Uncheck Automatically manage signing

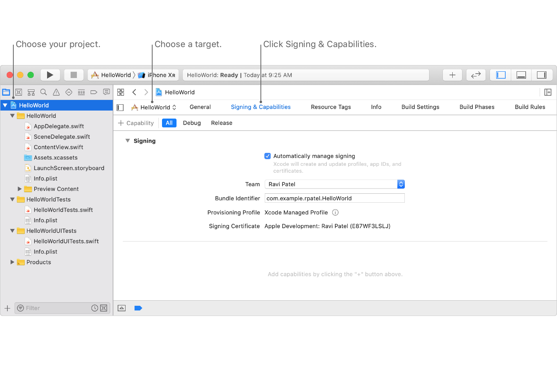[268, 156]
